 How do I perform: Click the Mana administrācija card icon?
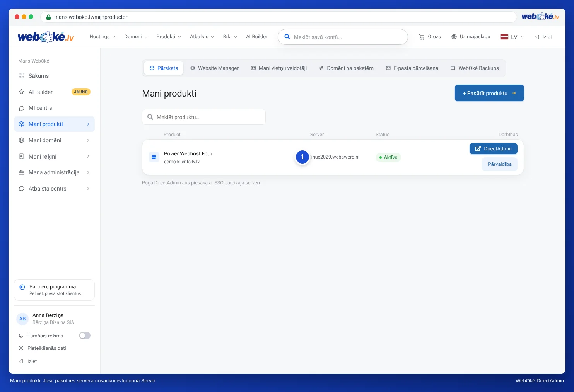pyautogui.click(x=22, y=173)
